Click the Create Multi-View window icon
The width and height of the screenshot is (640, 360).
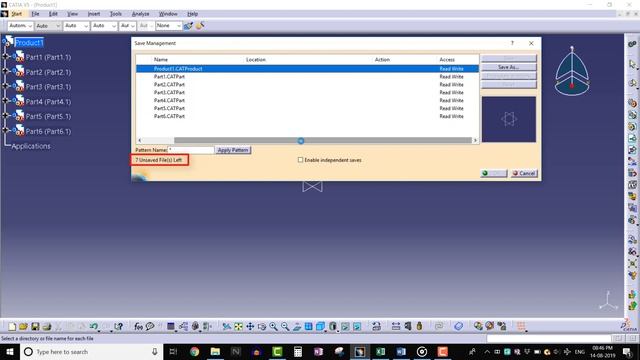click(x=309, y=326)
